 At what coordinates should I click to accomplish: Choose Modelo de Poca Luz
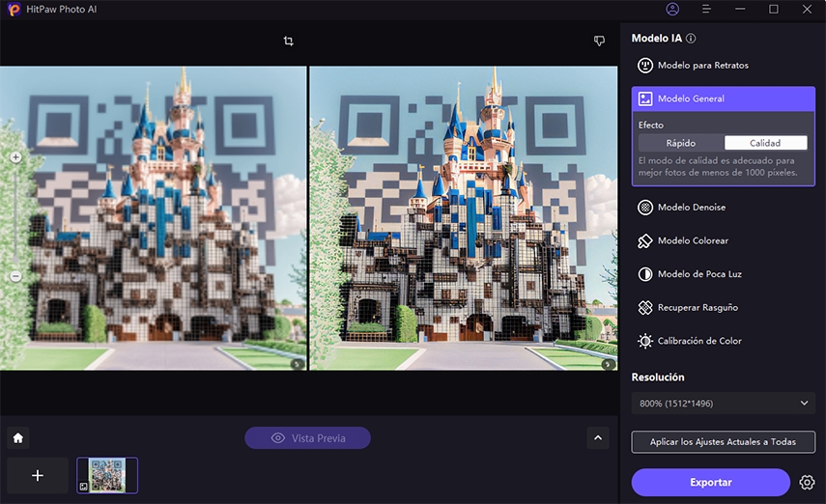point(724,274)
